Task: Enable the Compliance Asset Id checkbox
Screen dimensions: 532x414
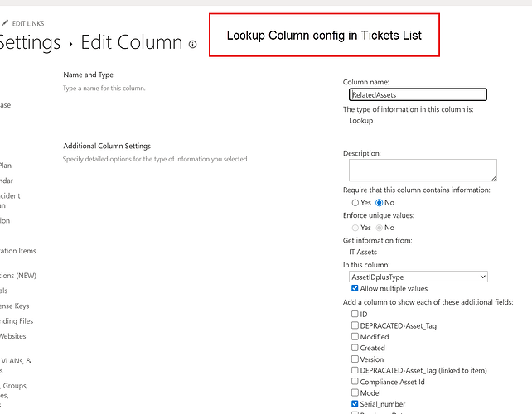Action: [x=355, y=382]
